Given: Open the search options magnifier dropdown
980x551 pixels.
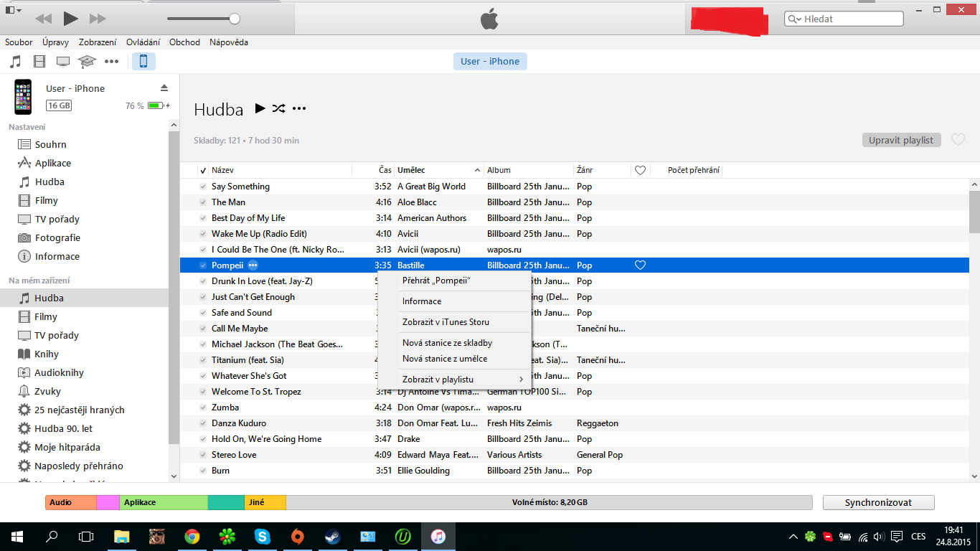Looking at the screenshot, I should [x=795, y=19].
